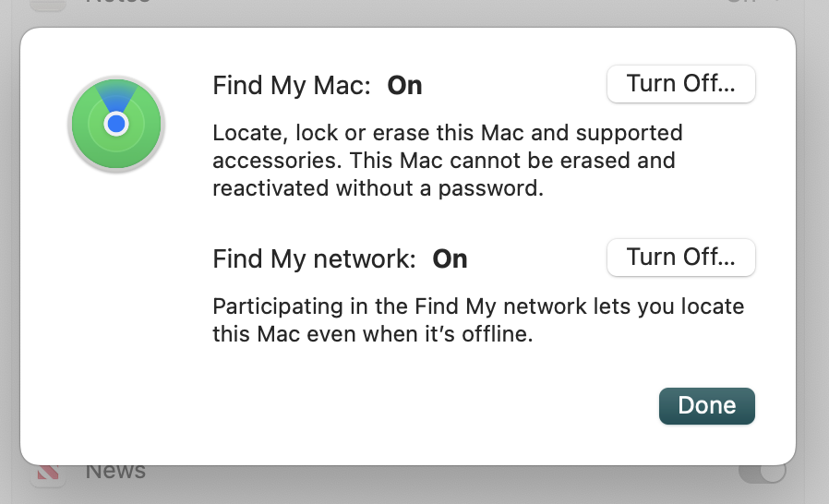Click the bold On status for Find My Mac

tap(404, 86)
